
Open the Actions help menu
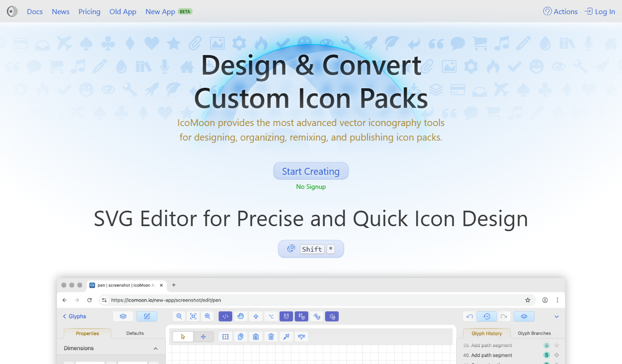561,11
